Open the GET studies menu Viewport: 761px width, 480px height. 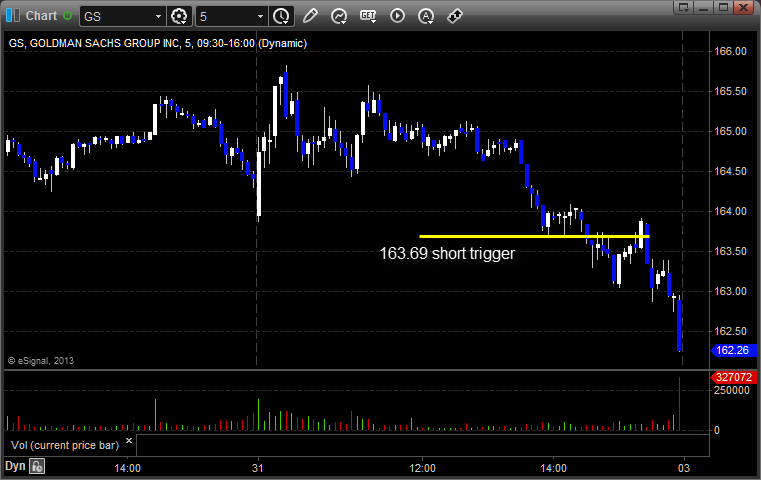pos(368,16)
